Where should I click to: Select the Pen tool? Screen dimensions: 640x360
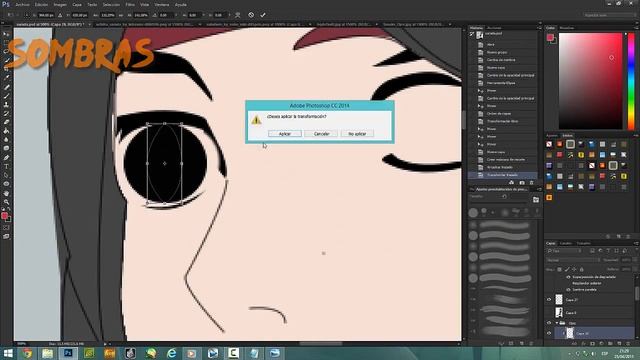tap(6, 158)
